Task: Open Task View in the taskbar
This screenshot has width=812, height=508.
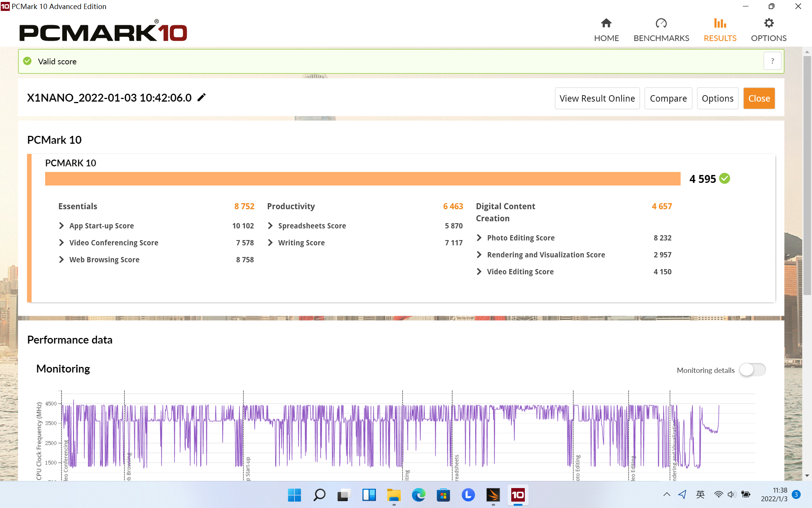Action: pyautogui.click(x=344, y=495)
